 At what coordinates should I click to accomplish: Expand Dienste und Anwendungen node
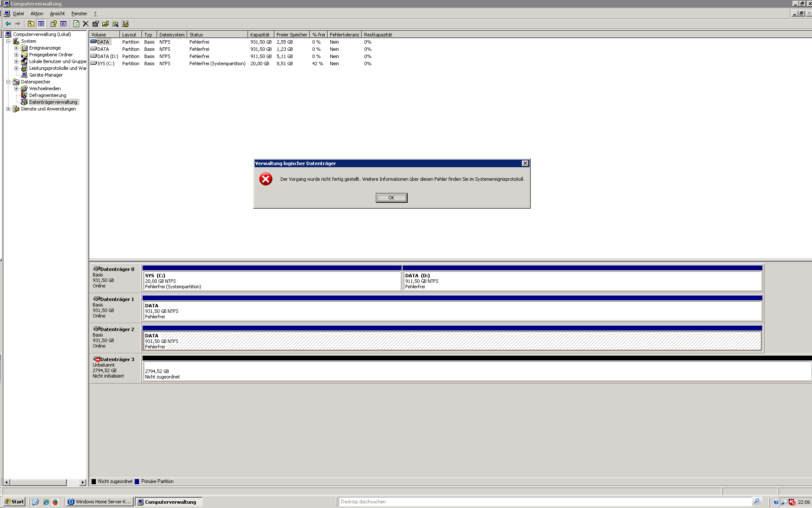9,109
